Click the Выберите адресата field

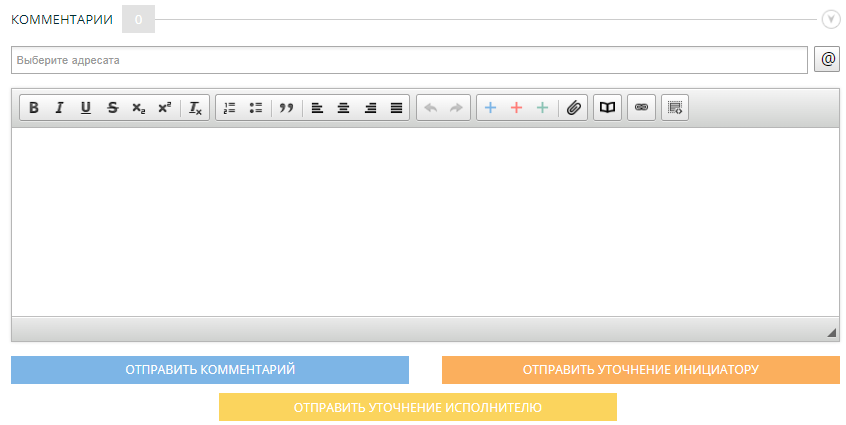pos(409,60)
